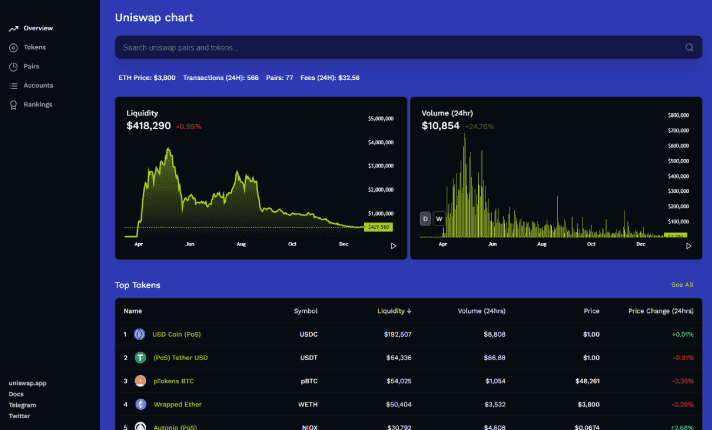Open uniswap.app link in sidebar
Viewport: 712px width, 430px height.
tap(27, 383)
